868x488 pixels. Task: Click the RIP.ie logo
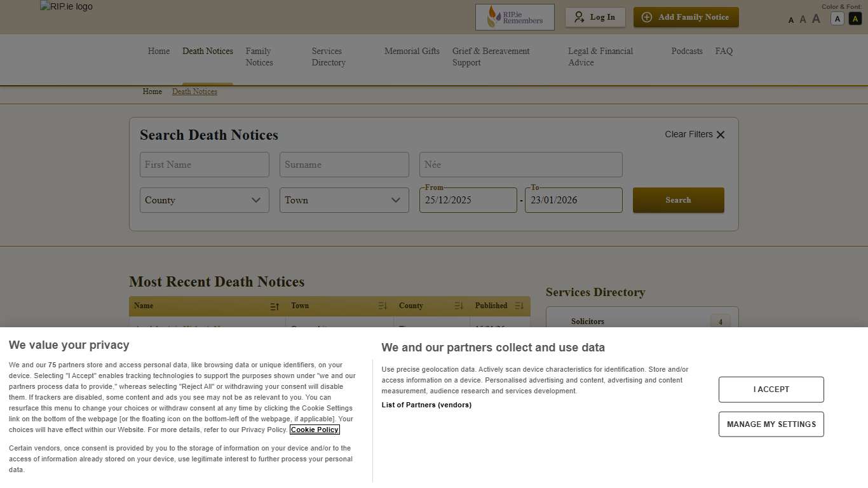tap(65, 7)
